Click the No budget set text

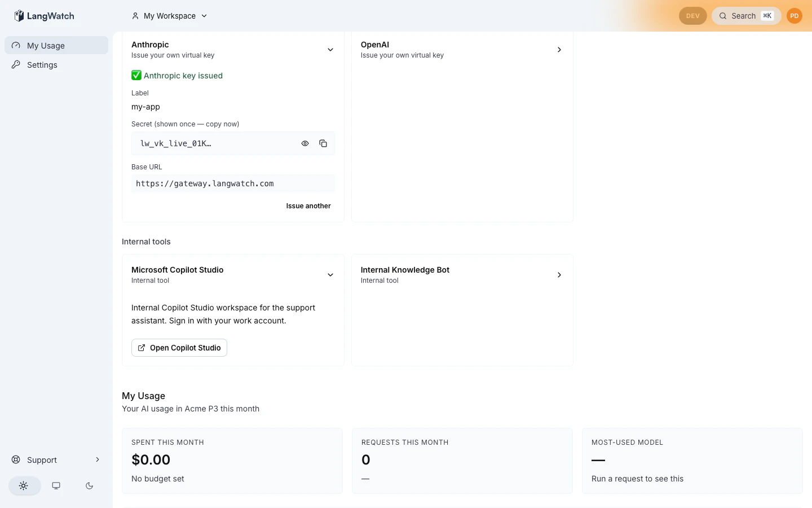pos(158,479)
